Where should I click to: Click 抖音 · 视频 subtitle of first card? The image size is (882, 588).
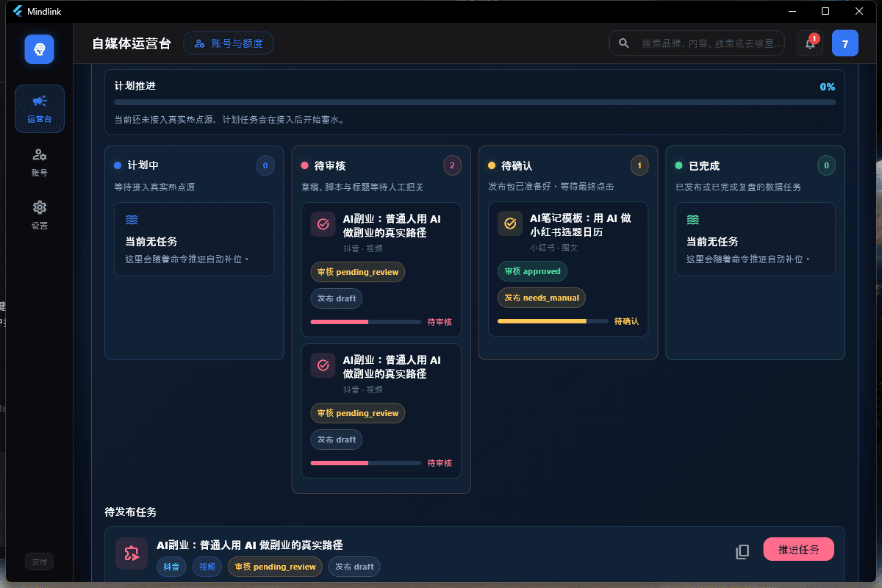[x=363, y=248]
